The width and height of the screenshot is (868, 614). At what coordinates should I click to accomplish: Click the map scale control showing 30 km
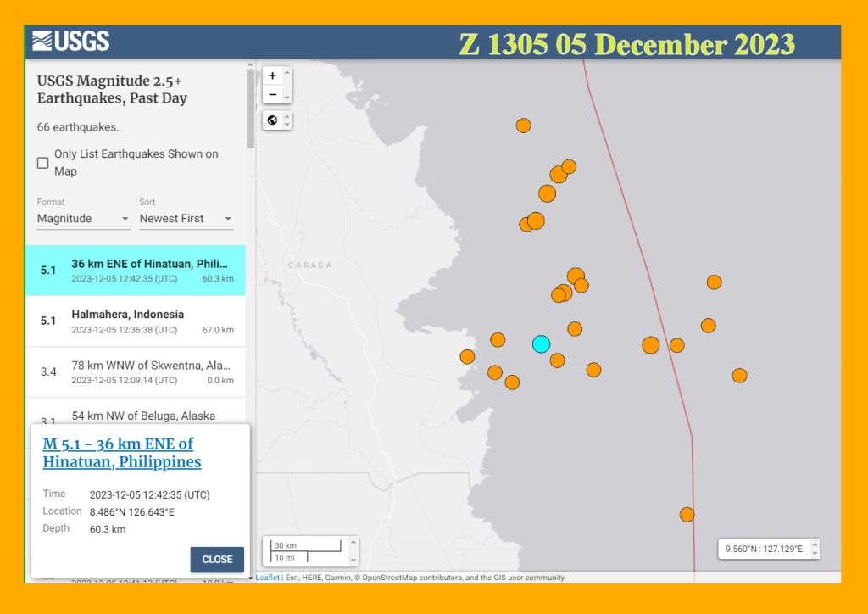click(306, 550)
